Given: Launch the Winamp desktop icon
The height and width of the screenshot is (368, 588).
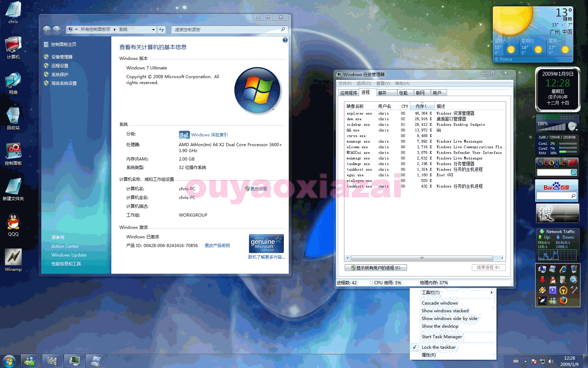Looking at the screenshot, I should point(13,260).
